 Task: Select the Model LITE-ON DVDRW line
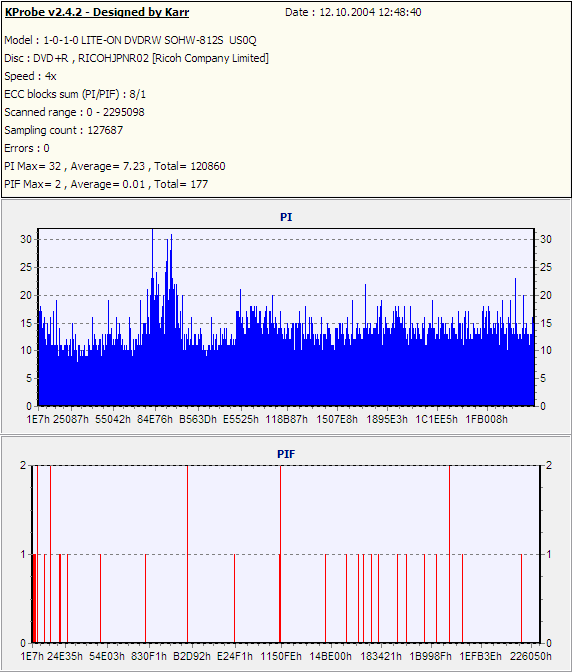tap(130, 40)
